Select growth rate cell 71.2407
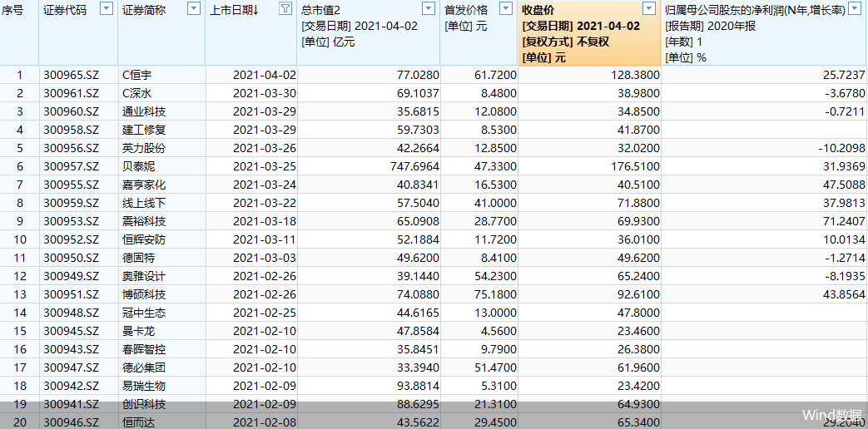Image resolution: width=868 pixels, height=429 pixels. coord(844,221)
